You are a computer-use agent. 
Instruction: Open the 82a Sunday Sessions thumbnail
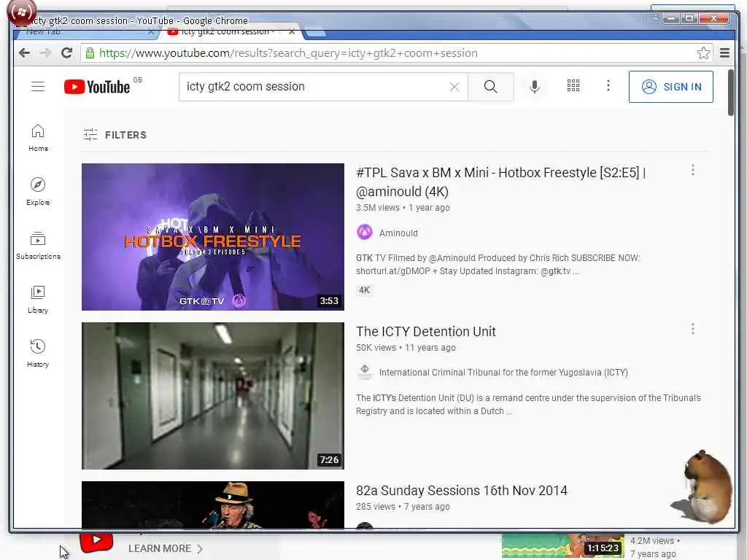(213, 505)
